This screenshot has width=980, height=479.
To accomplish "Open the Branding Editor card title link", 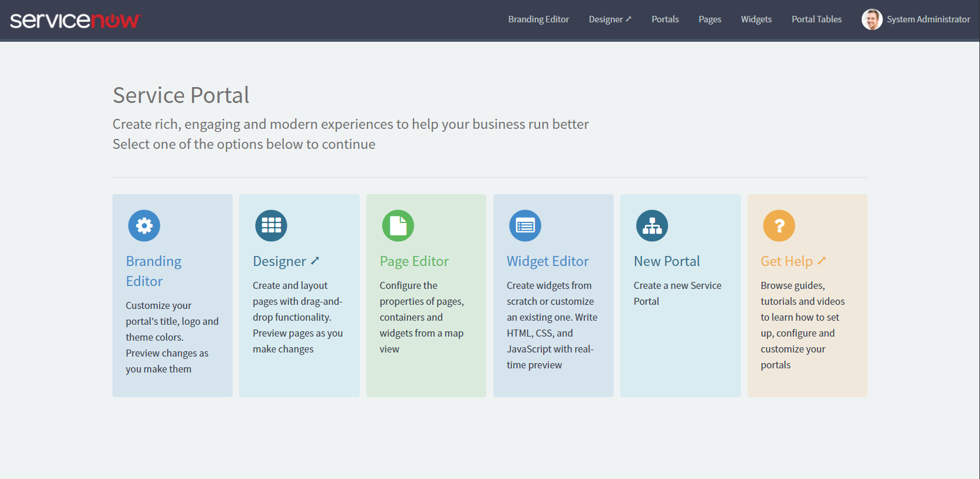I will (x=154, y=271).
